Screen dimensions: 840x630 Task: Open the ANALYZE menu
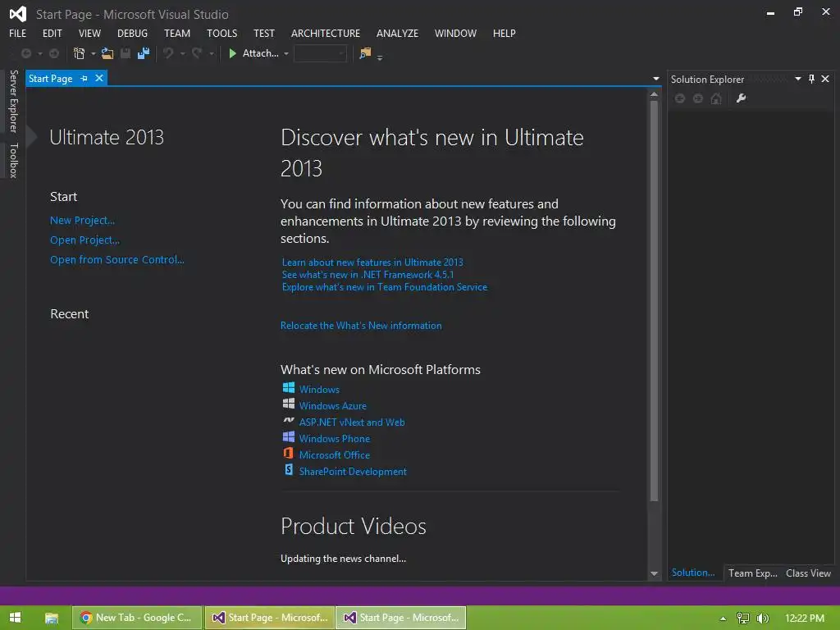coord(398,33)
